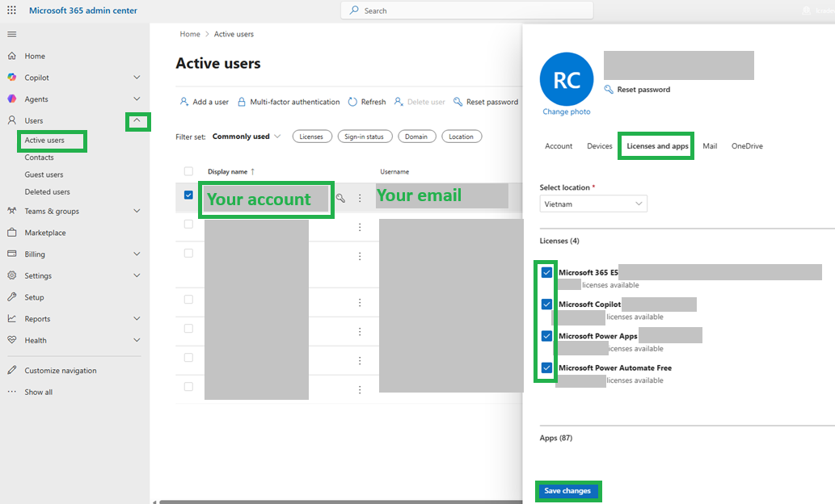
Task: Uncheck the Your account row checkbox
Action: (188, 195)
